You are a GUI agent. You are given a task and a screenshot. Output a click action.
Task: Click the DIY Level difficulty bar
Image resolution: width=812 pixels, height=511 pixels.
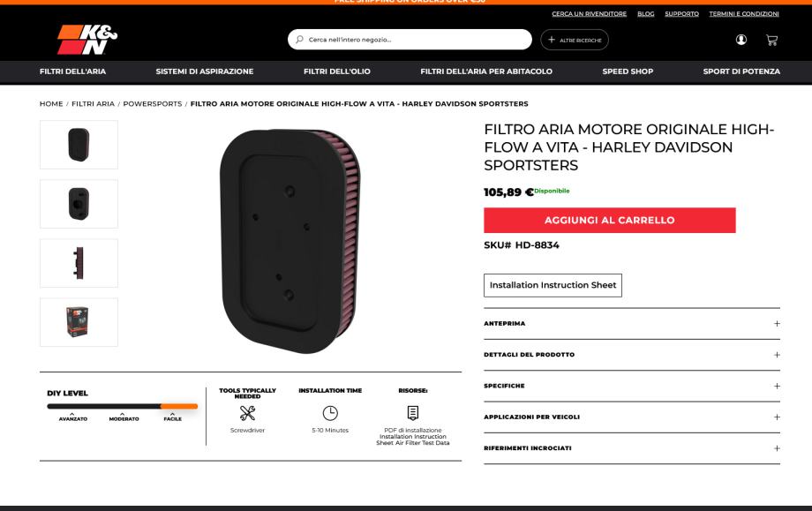pos(122,407)
